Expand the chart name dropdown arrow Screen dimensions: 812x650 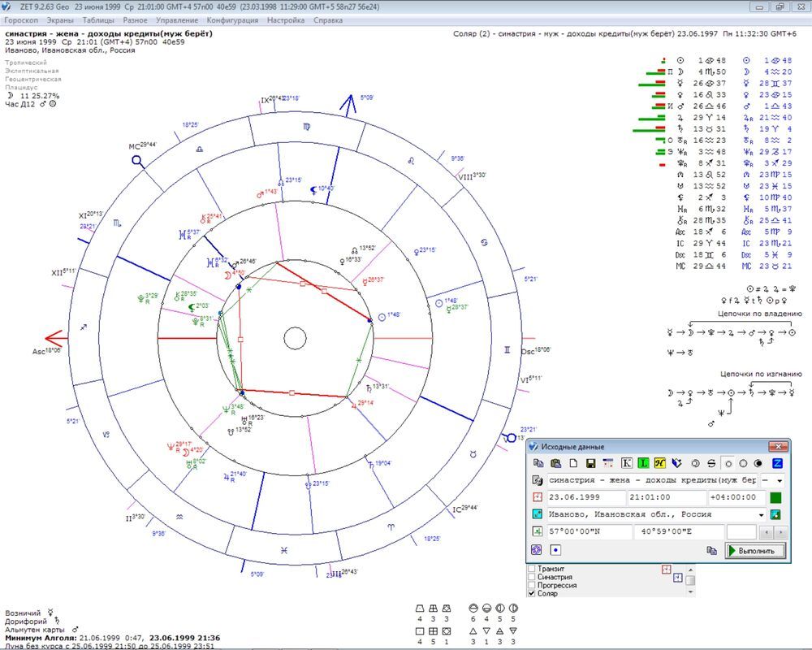778,480
